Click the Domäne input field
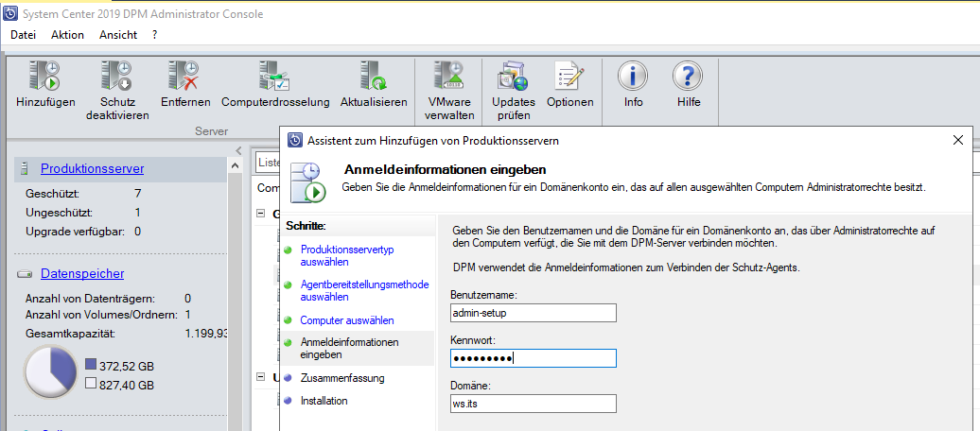 point(534,403)
